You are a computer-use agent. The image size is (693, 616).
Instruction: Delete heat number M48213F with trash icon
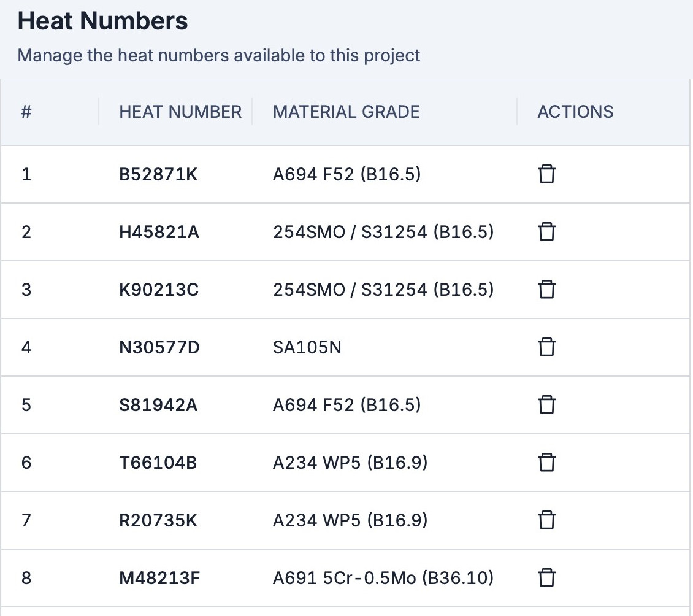click(546, 578)
